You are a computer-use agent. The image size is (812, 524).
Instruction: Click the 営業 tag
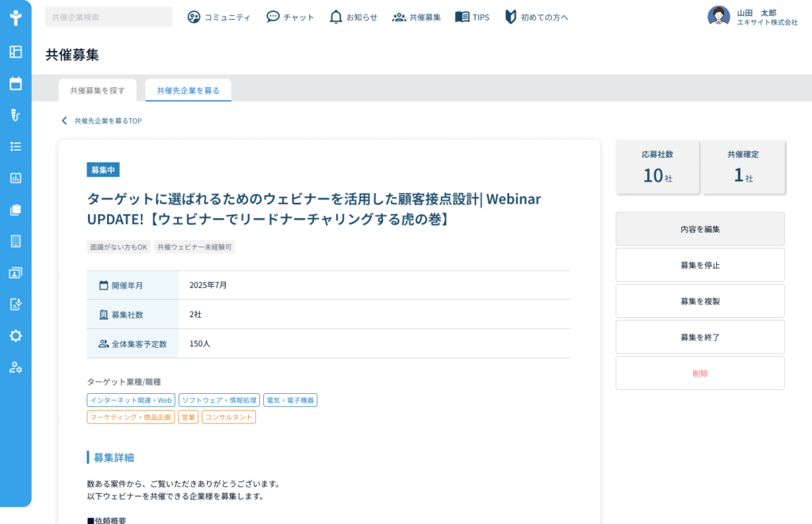click(x=188, y=417)
